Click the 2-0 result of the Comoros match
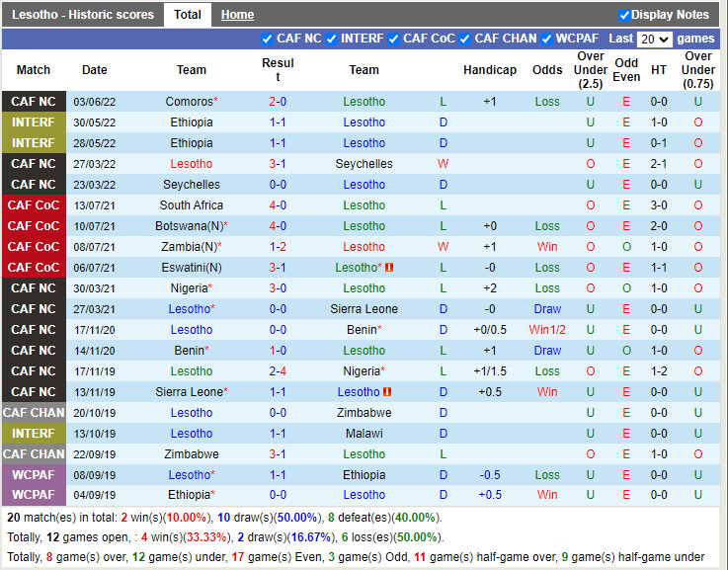This screenshot has width=728, height=570. [x=278, y=102]
